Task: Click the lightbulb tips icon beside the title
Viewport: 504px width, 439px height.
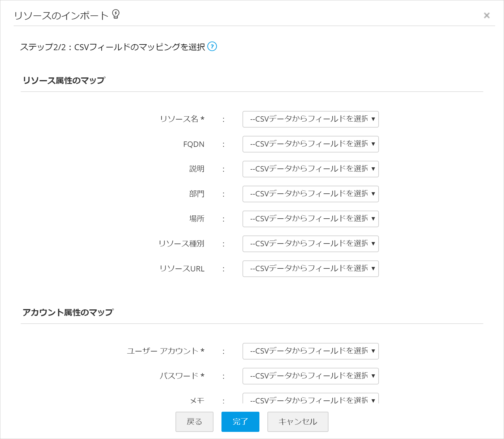Action: click(x=116, y=14)
